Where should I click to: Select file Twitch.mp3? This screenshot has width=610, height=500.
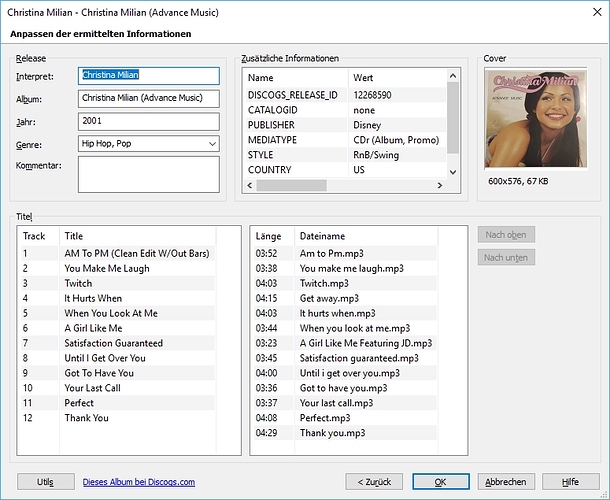(324, 283)
